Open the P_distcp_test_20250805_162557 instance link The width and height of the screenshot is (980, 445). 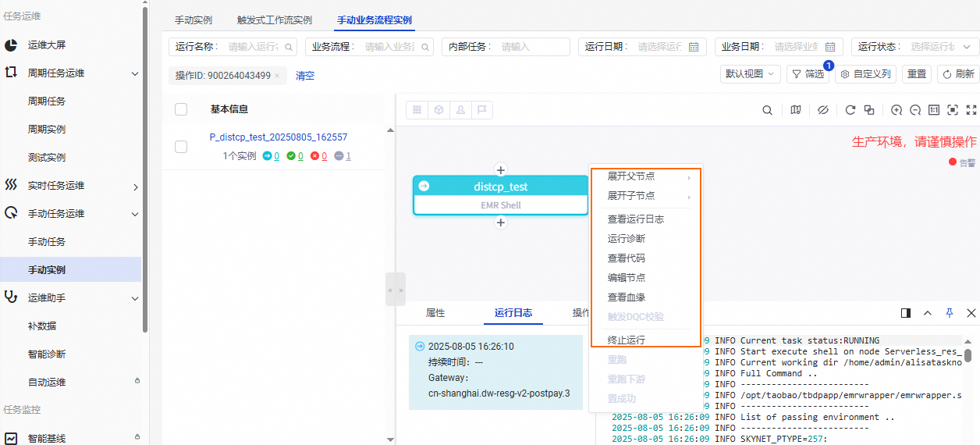pyautogui.click(x=279, y=137)
